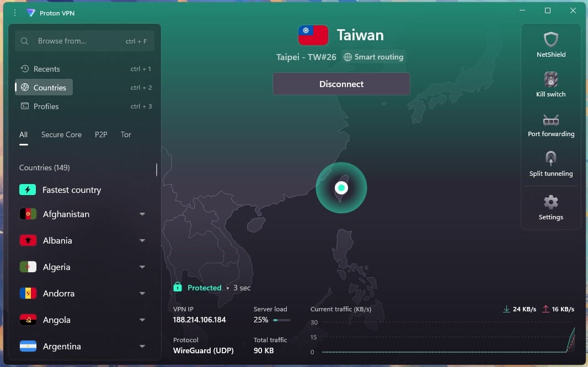Click the Taiwan flag in the header
588x367 pixels.
coord(313,35)
